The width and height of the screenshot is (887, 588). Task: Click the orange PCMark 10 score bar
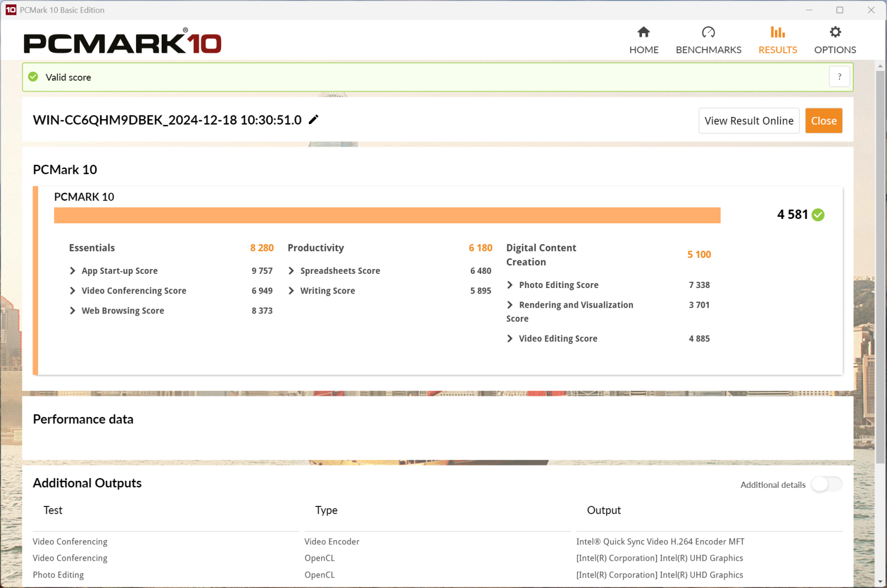(x=387, y=215)
